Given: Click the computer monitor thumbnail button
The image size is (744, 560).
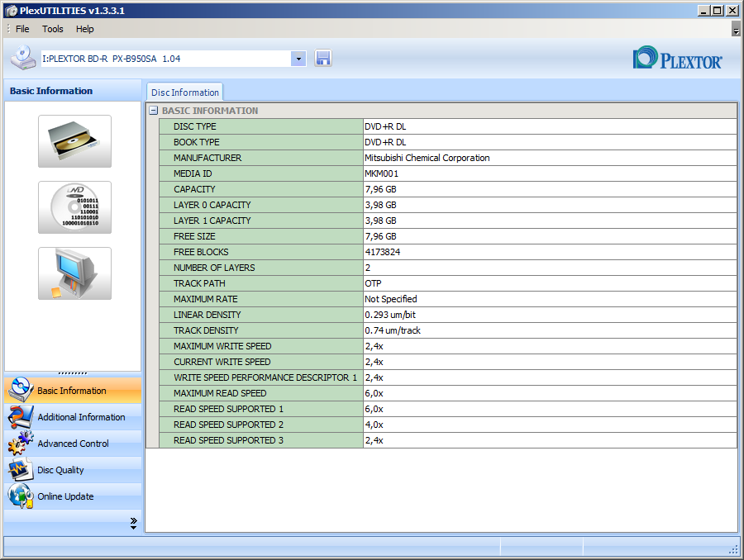Looking at the screenshot, I should coord(75,273).
